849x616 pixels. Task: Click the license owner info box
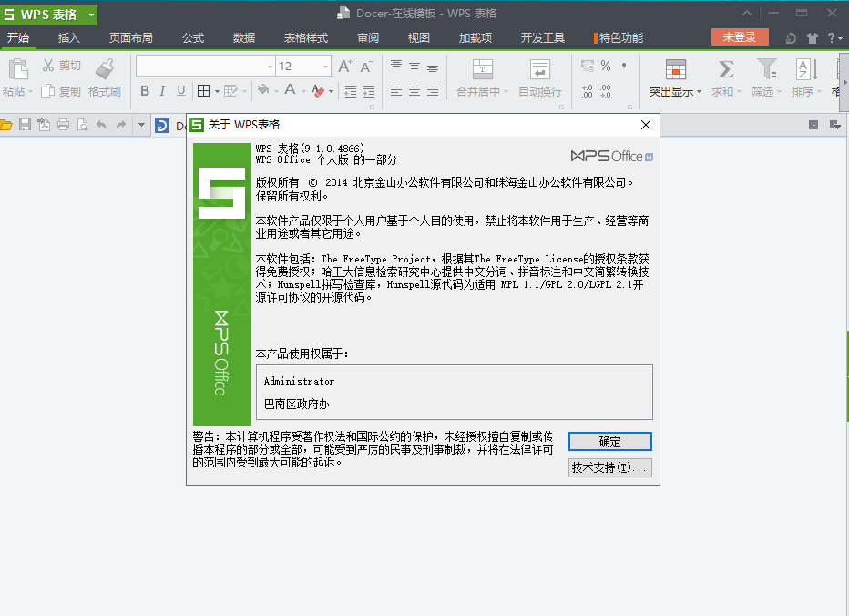coord(455,392)
